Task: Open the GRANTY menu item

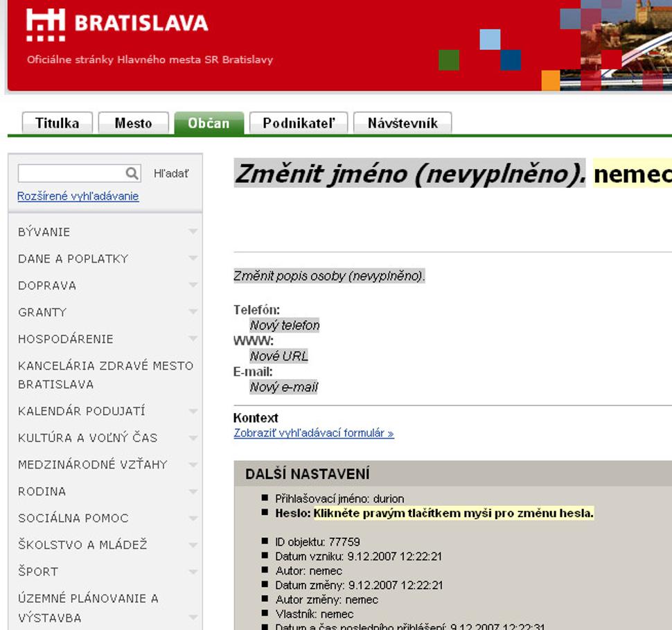Action: tap(42, 312)
